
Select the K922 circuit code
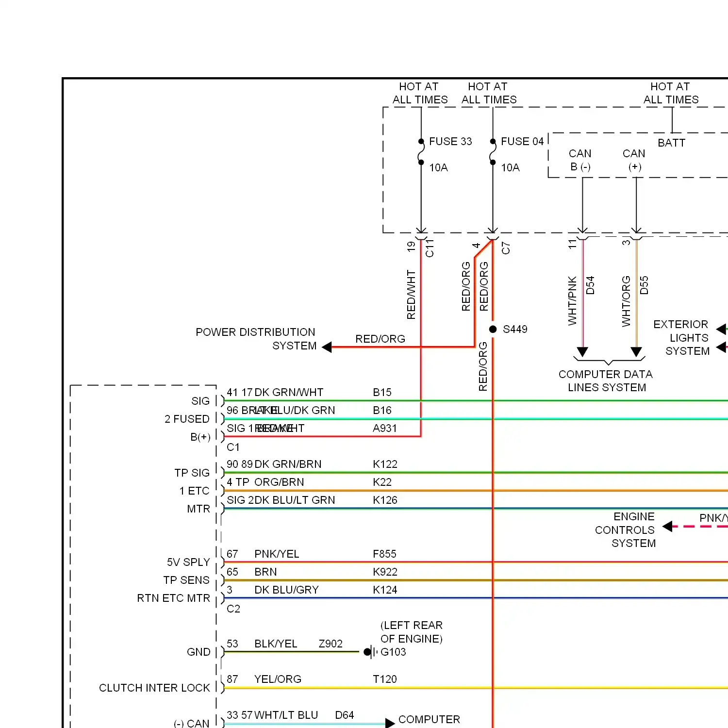(385, 572)
